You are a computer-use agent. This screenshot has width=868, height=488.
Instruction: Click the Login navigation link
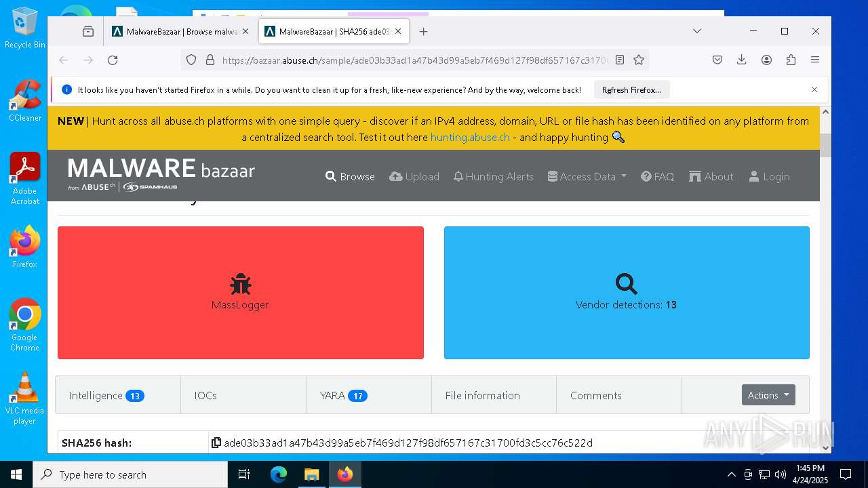(x=769, y=176)
